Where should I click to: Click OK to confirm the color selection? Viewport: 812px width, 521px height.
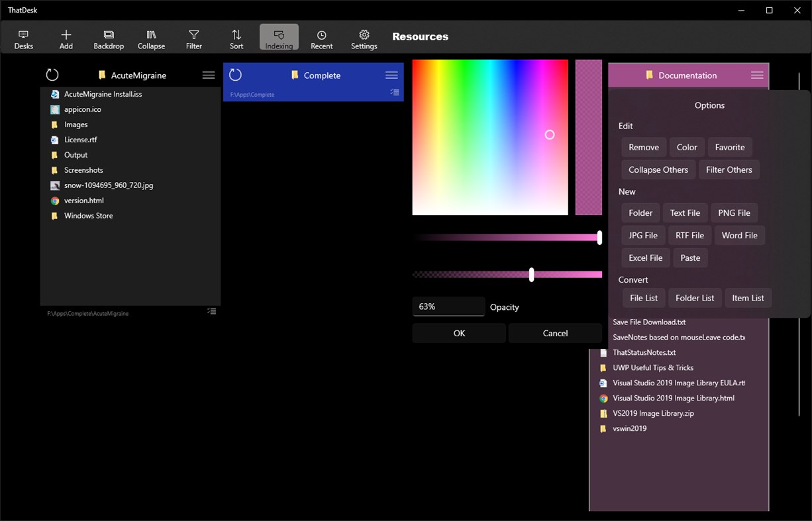click(x=458, y=333)
